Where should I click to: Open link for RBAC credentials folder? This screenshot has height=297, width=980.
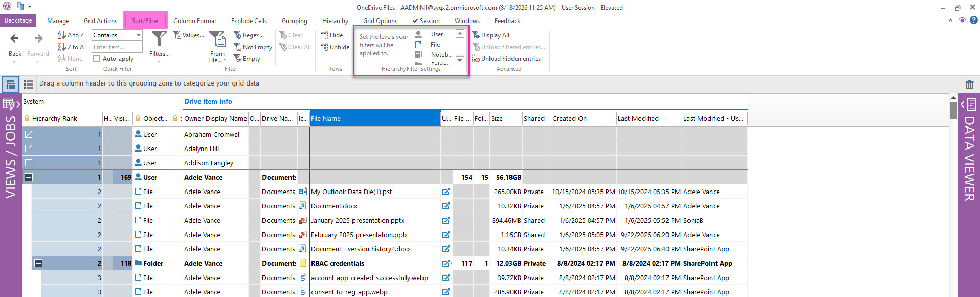click(446, 263)
